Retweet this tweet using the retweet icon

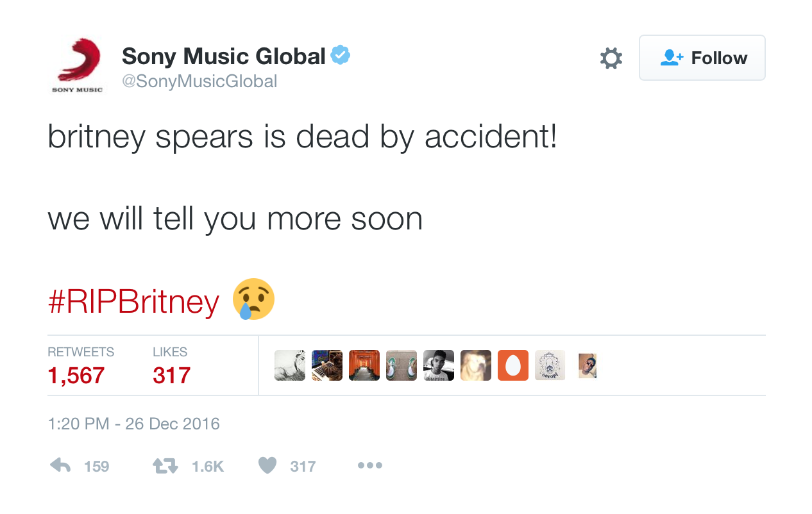(x=165, y=465)
